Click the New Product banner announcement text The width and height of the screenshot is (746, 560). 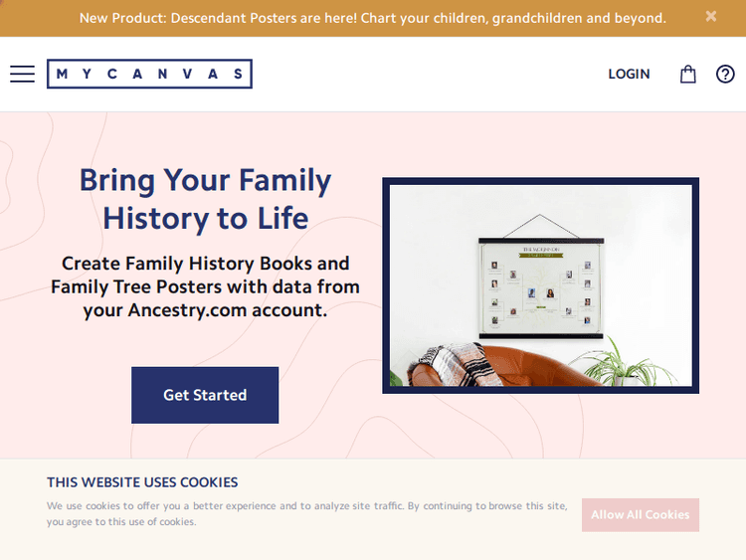pos(372,18)
